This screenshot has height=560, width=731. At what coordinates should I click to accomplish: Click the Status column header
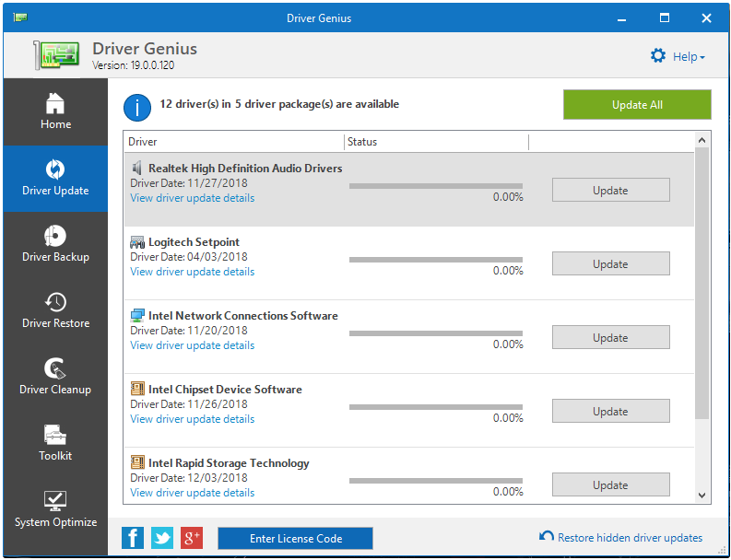tap(437, 142)
